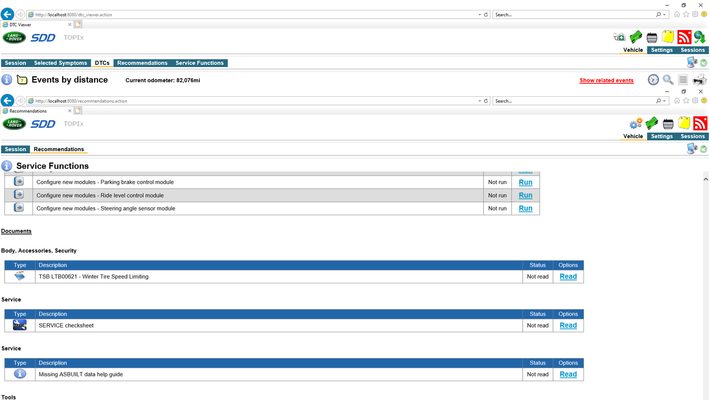710x400 pixels.
Task: Open the Selected Symptoms tab
Action: pyautogui.click(x=60, y=63)
